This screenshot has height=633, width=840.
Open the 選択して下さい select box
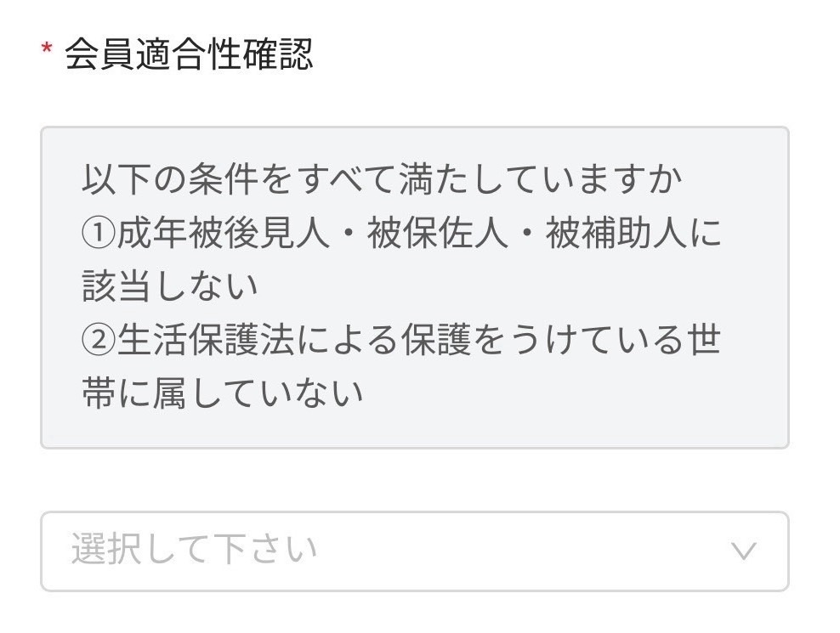415,551
